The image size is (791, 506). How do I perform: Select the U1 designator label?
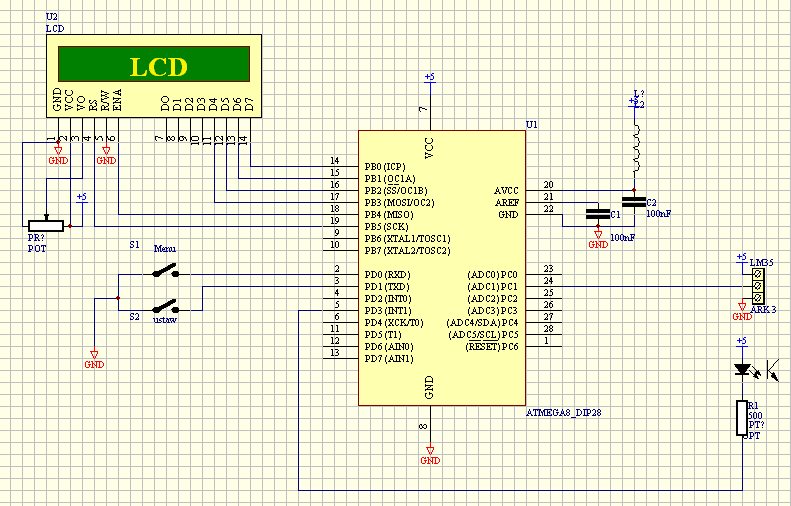click(x=532, y=124)
